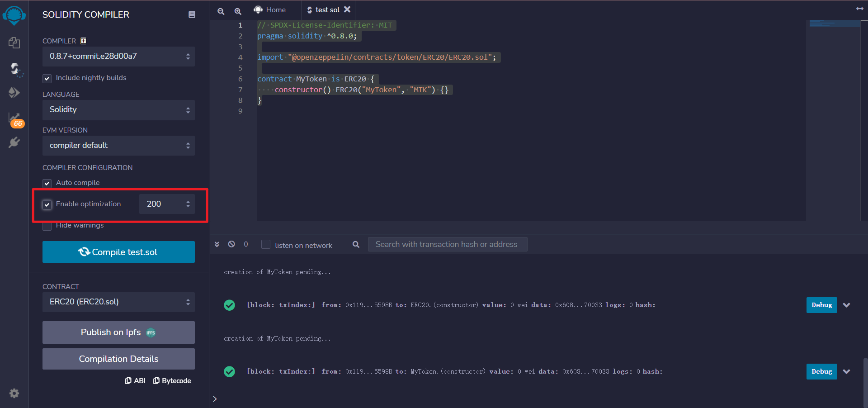This screenshot has width=868, height=408.
Task: Open the compiler version dropdown
Action: pos(118,57)
